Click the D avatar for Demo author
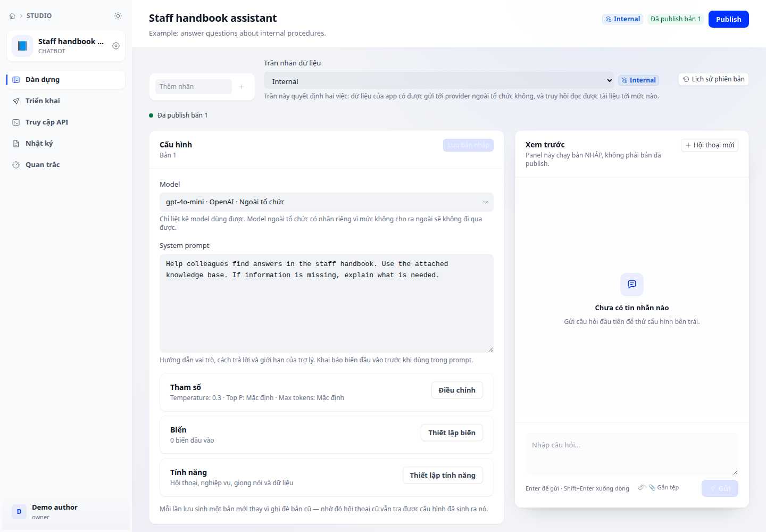This screenshot has width=766, height=532. pos(19,512)
